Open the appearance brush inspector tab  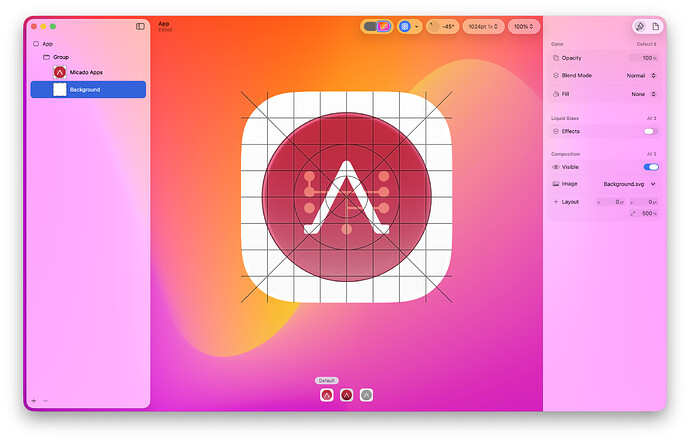pos(639,26)
